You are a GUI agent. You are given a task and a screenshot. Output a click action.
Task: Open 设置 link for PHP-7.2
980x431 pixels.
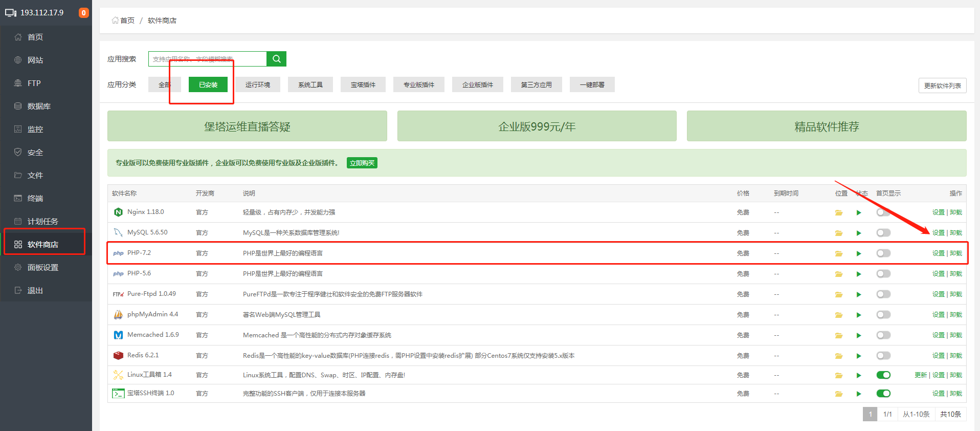coord(938,253)
